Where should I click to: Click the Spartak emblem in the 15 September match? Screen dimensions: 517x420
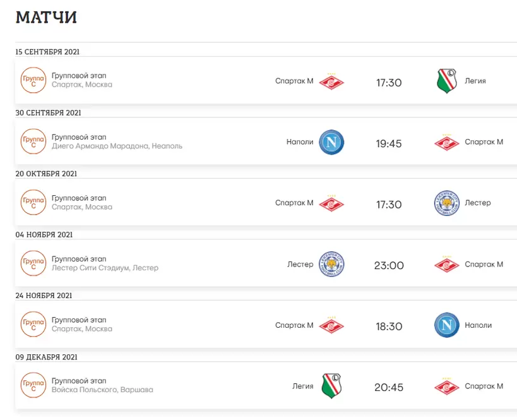331,81
